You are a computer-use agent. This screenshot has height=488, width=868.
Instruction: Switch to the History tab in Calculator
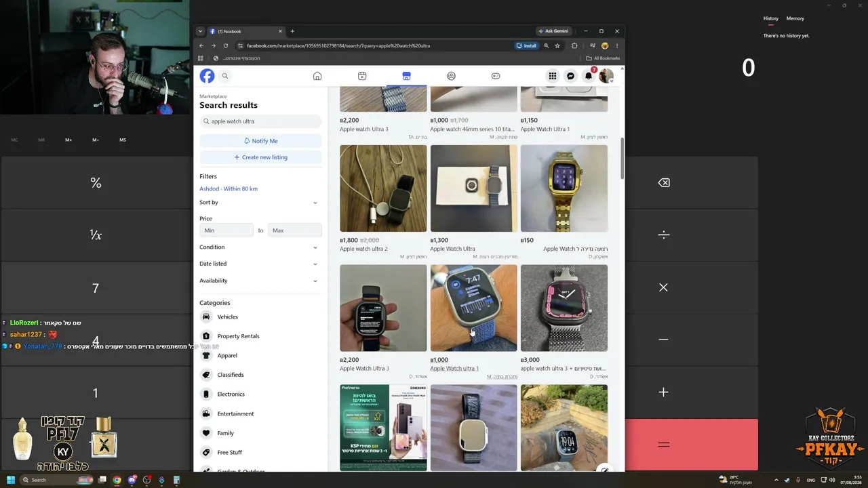coord(771,18)
